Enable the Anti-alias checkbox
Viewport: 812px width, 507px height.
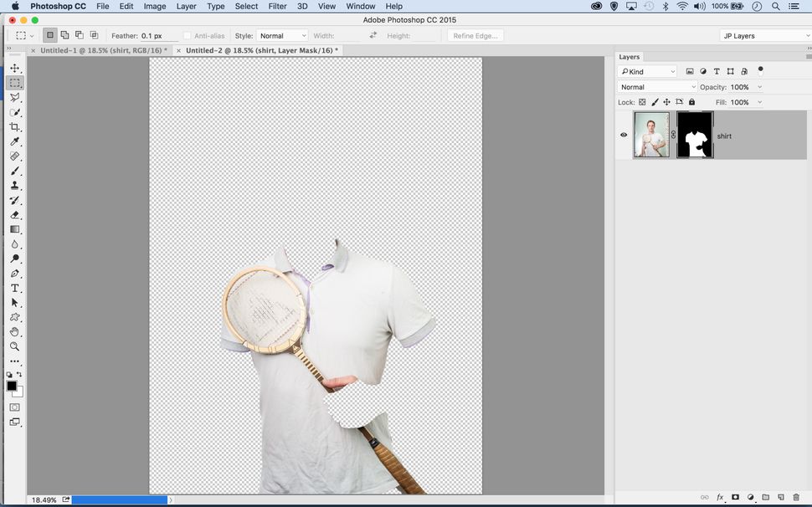[188, 35]
